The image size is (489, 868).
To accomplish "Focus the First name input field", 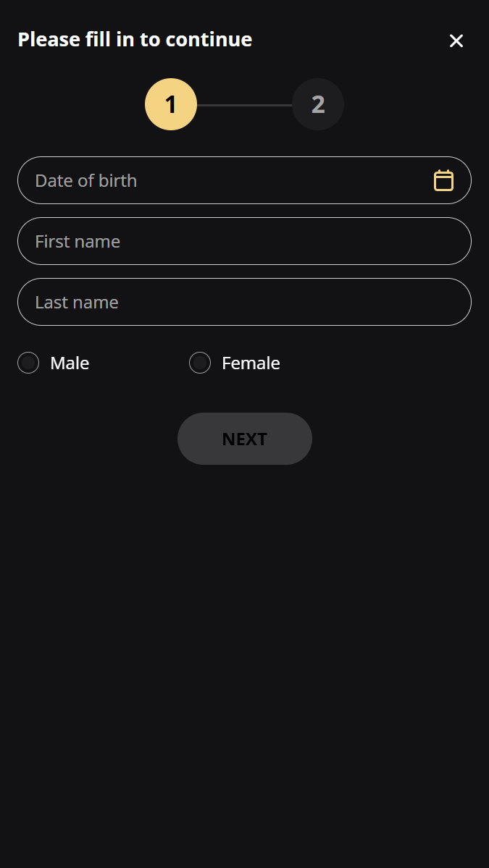I will pos(244,241).
